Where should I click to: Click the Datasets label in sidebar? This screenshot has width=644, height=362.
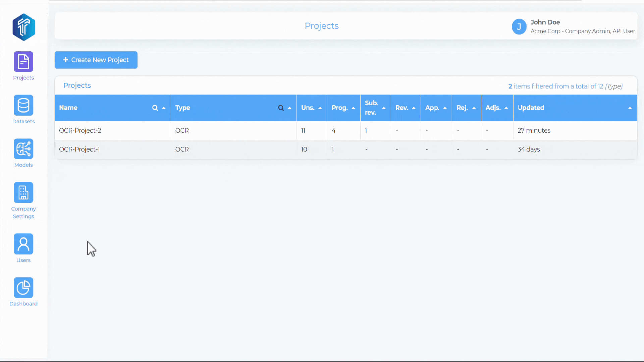[23, 121]
